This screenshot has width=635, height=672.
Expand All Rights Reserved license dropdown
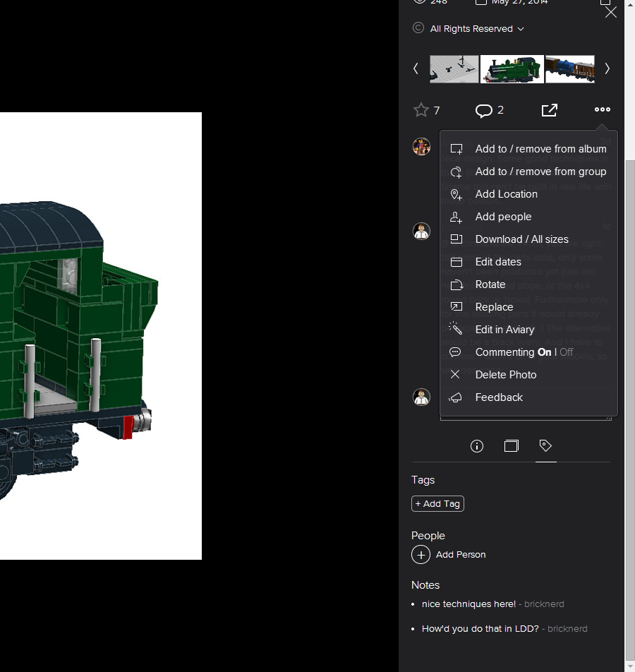pos(477,29)
